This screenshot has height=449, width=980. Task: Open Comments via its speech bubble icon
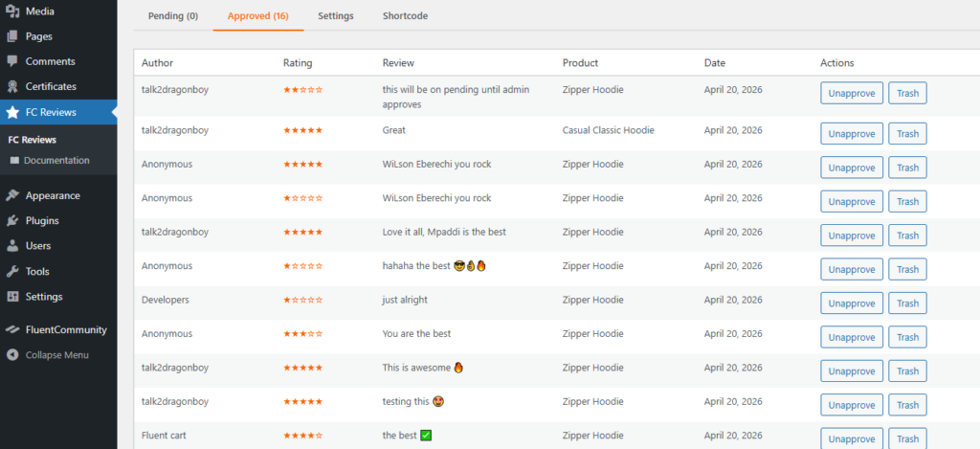click(11, 61)
